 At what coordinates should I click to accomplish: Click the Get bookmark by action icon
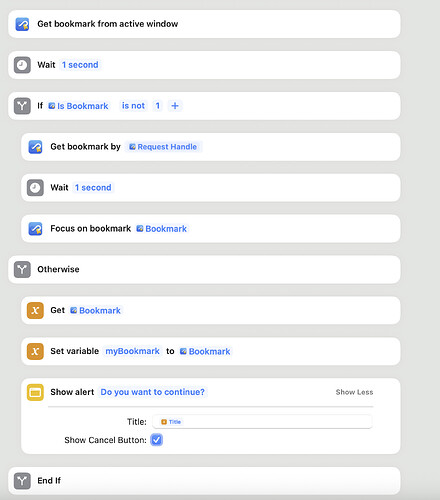35,147
